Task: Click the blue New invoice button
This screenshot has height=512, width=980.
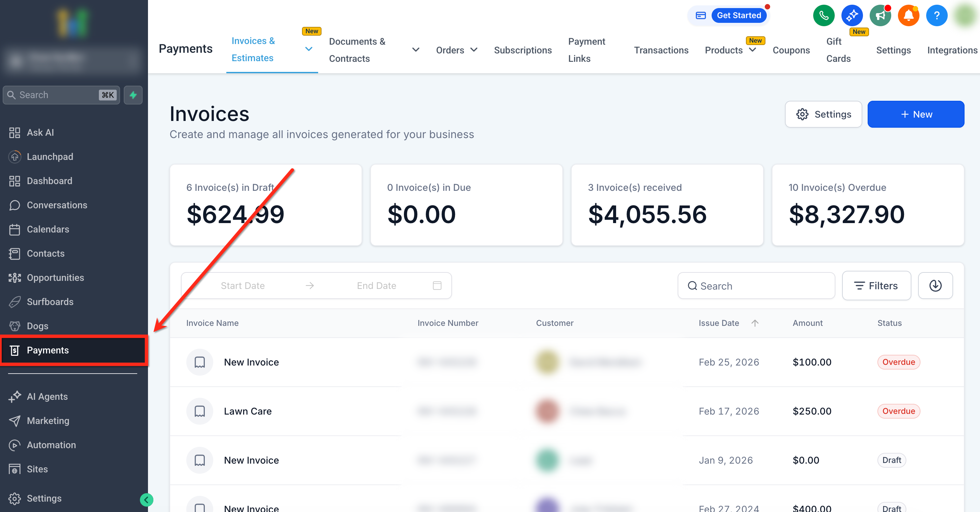Action: [915, 115]
